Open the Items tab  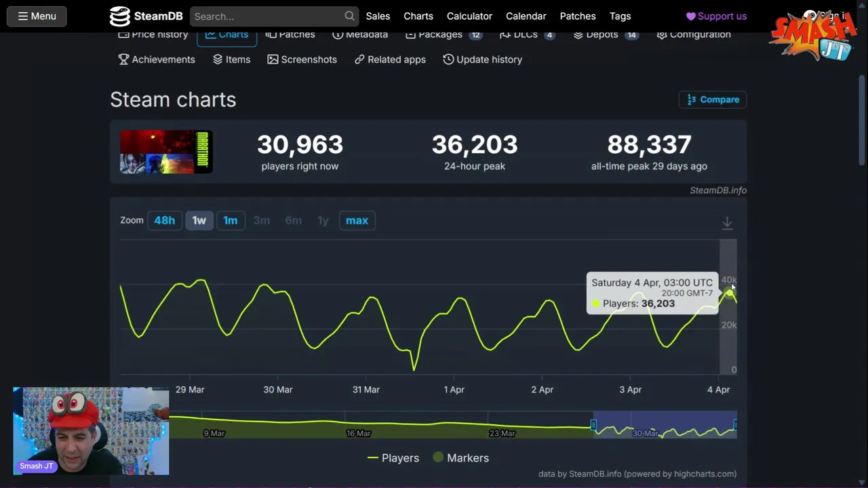tap(231, 60)
